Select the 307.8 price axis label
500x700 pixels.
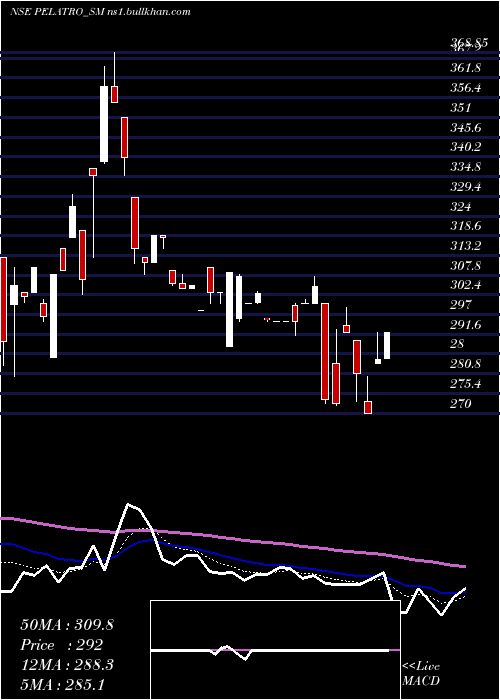(x=466, y=266)
